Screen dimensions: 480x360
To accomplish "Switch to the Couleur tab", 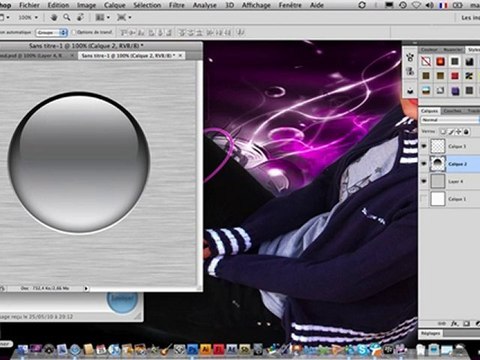I will 429,50.
